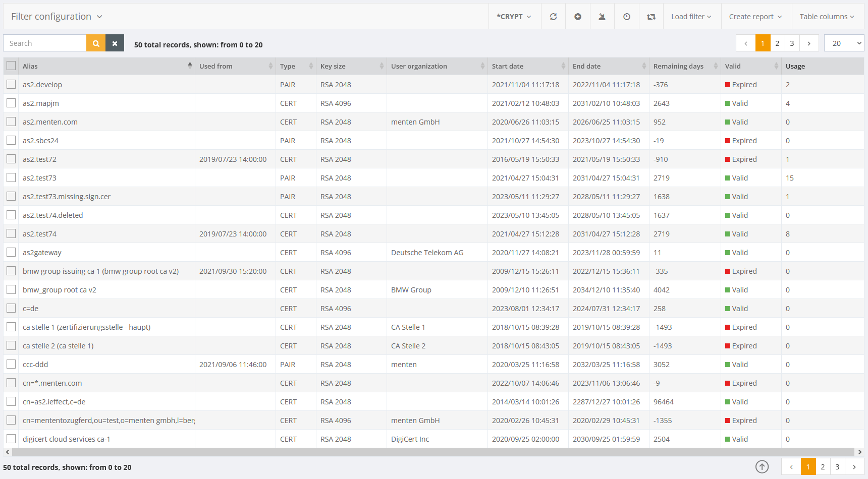Select the as2gateway row checkbox
The width and height of the screenshot is (868, 479).
click(11, 253)
